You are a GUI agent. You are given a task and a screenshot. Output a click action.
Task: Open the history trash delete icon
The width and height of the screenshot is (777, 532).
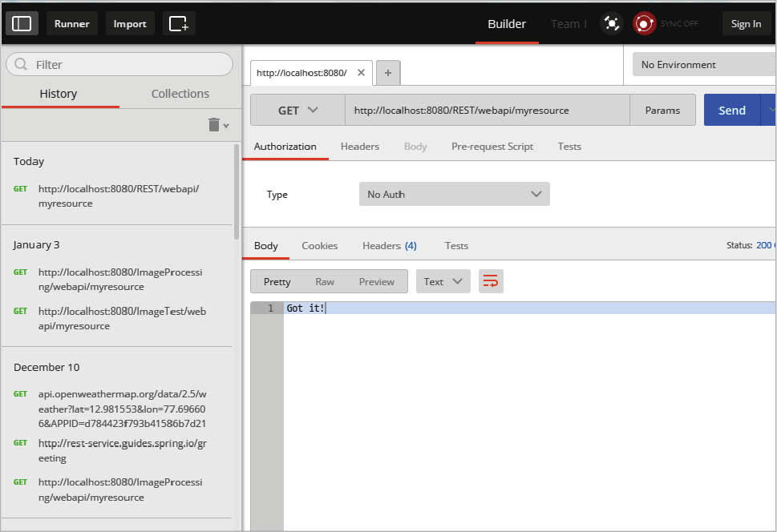tap(214, 124)
